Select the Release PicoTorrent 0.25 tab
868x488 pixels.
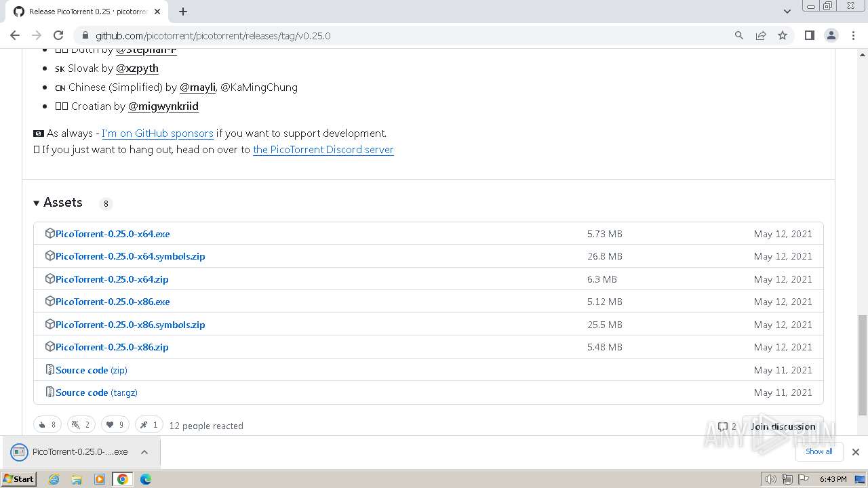[87, 12]
